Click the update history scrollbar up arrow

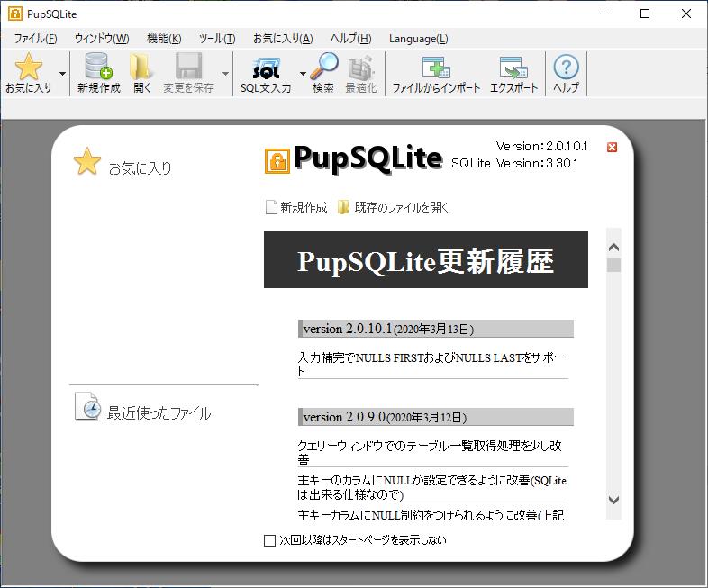click(x=613, y=247)
